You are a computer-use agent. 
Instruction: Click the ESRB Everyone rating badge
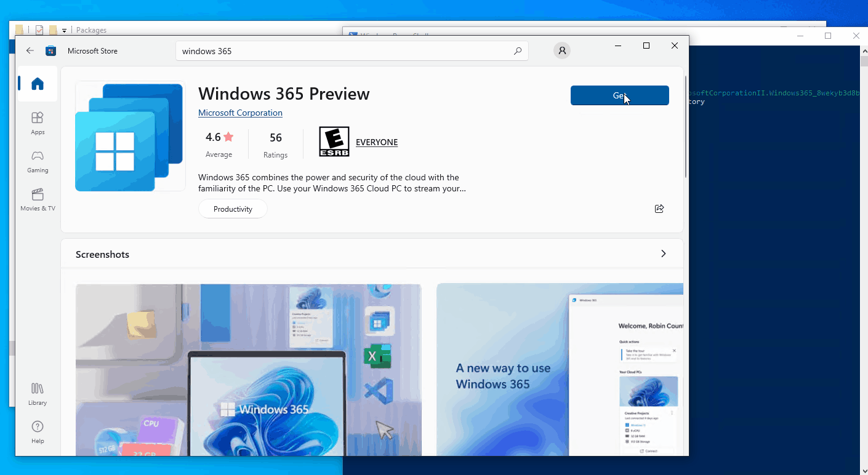pos(334,142)
